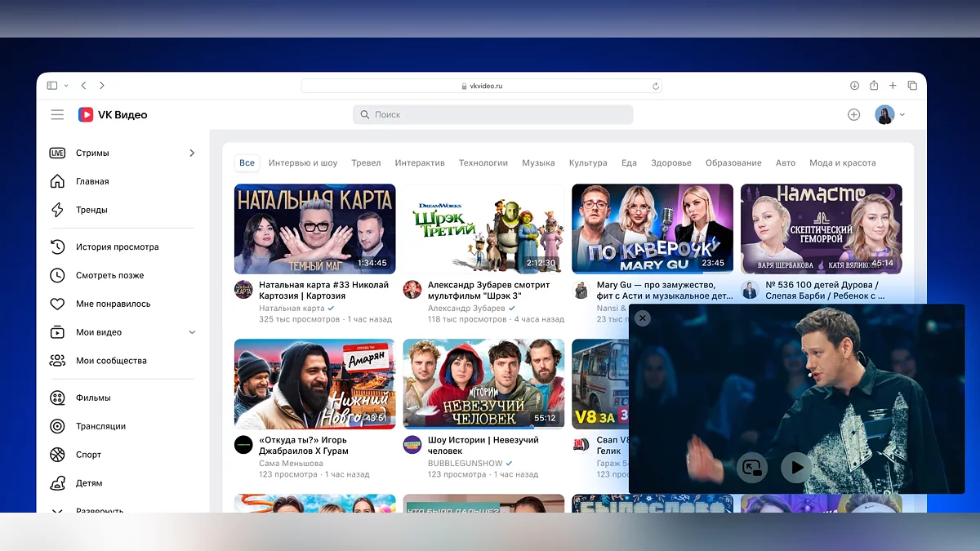
Task: Open the Тренды lightning icon
Action: 57,210
